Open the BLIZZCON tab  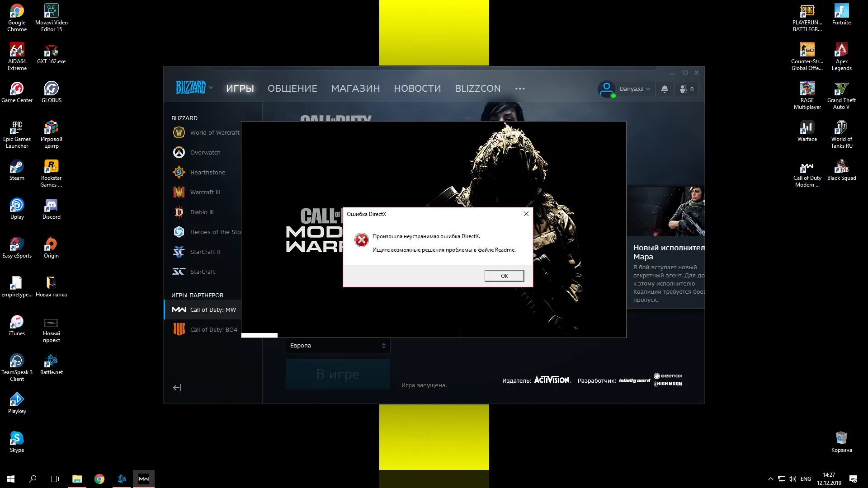tap(477, 89)
